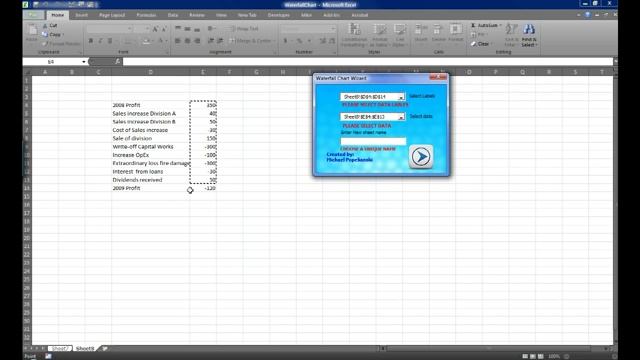Select Top Align icon

point(178,29)
